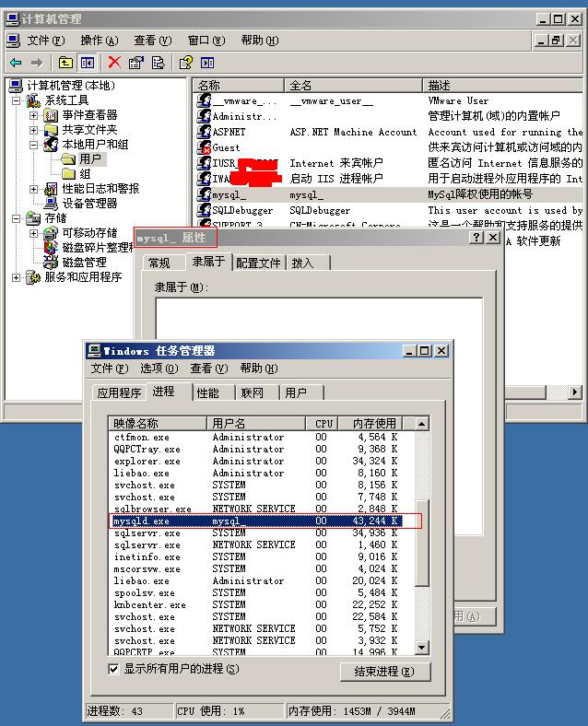Click the ASPNET user account icon
The height and width of the screenshot is (726, 588).
tap(204, 132)
